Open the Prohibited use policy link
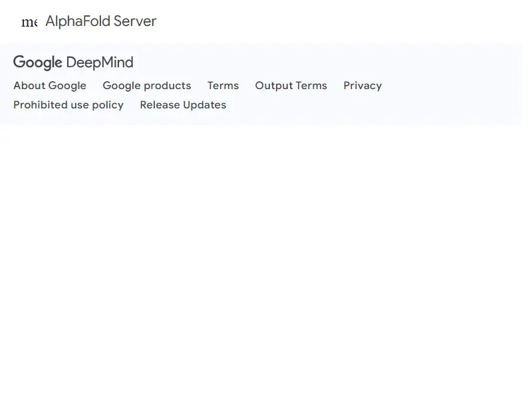This screenshot has width=532, height=399. pos(68,105)
